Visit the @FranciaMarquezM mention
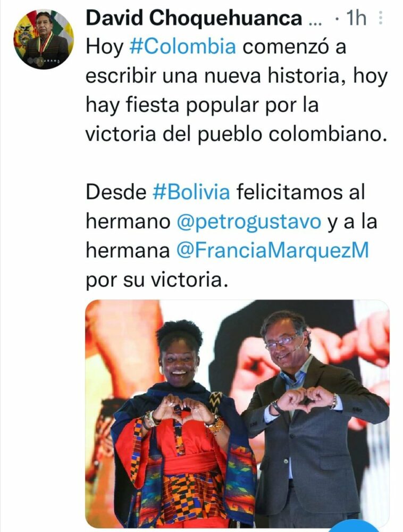 click(x=273, y=251)
